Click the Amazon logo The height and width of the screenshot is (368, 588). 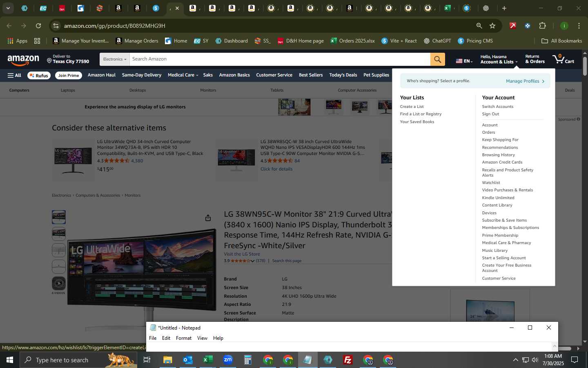coord(23,60)
